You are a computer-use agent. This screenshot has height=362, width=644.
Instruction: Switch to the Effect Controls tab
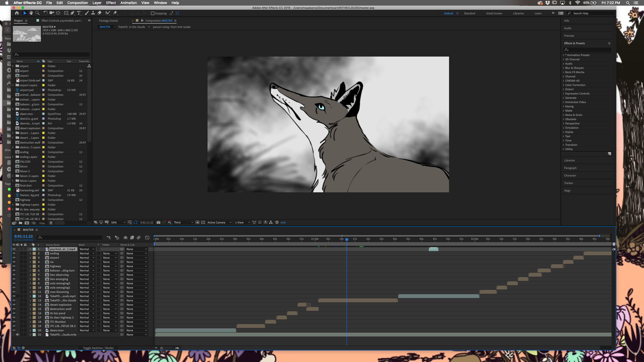[61, 21]
